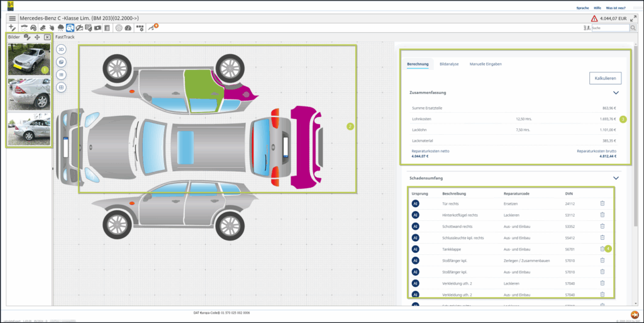
Task: Select the first silver Mercedes photo thumbnail
Action: (x=29, y=59)
